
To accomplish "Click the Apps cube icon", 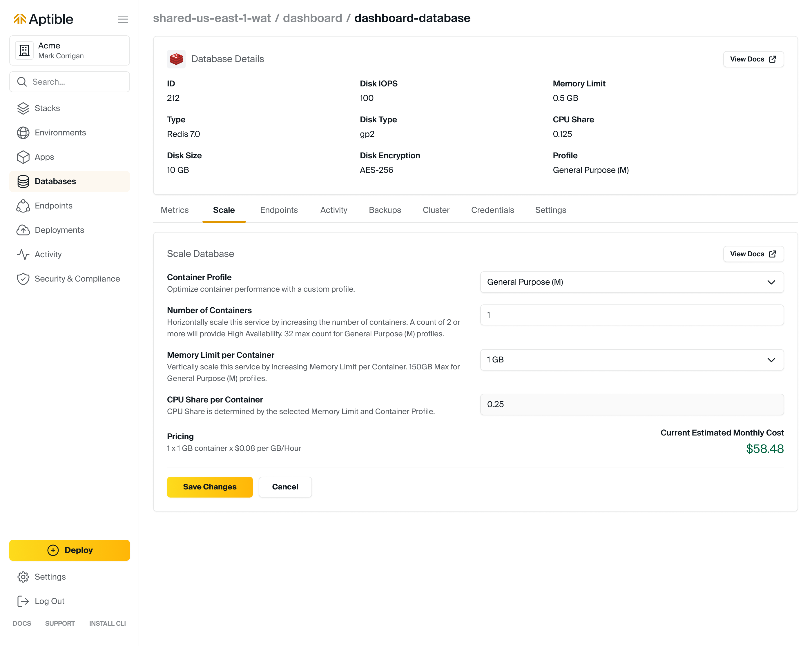I will [x=23, y=157].
